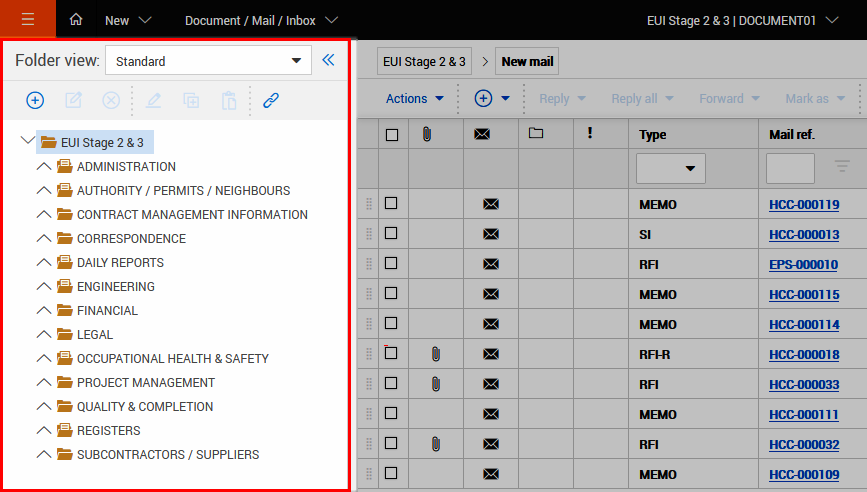This screenshot has width=867, height=492.
Task: Click attachment paperclip for HCC-000018
Action: click(x=435, y=354)
